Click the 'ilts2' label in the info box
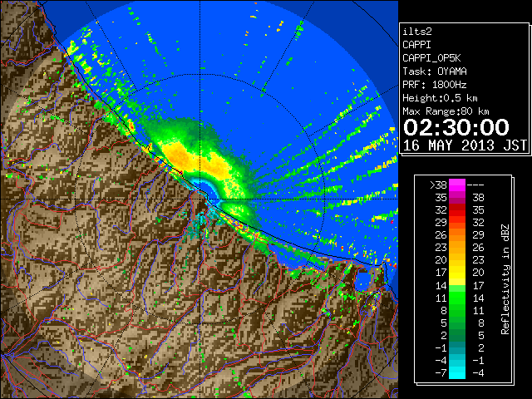The image size is (532, 399). [x=417, y=32]
